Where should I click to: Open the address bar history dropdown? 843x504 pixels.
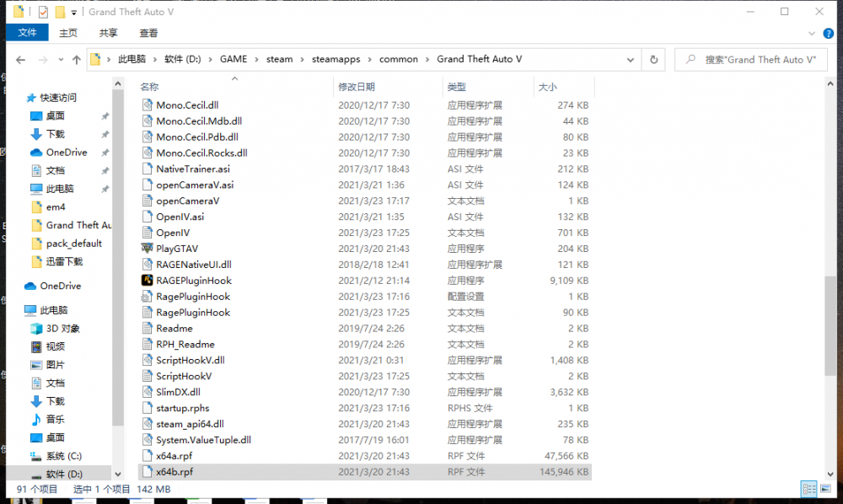630,60
